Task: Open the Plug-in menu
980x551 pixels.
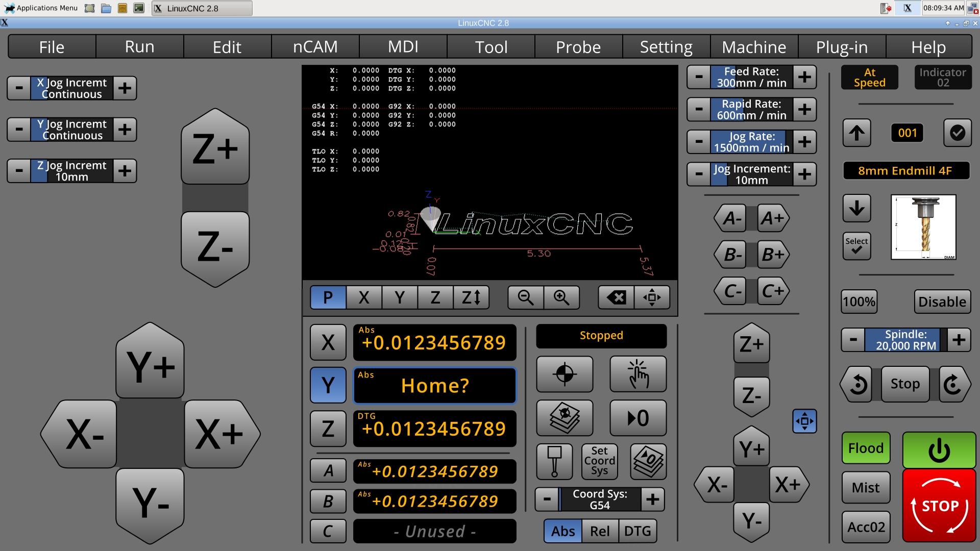Action: (x=842, y=47)
